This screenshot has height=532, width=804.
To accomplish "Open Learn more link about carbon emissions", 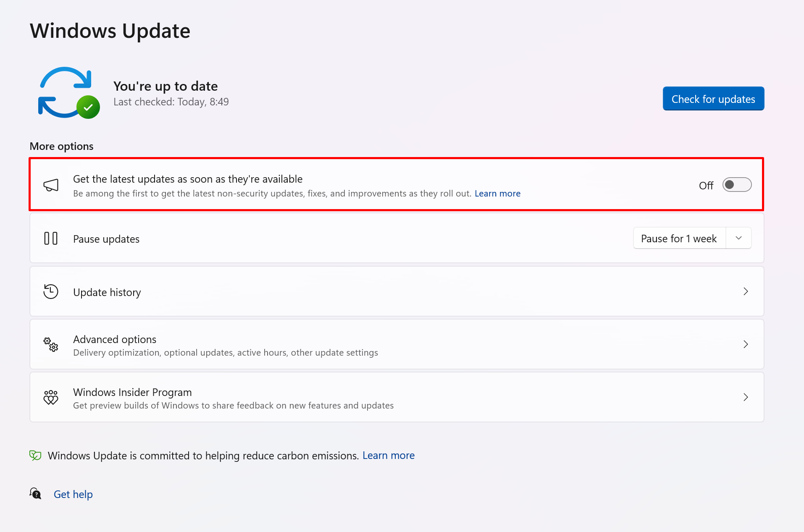I will click(388, 456).
